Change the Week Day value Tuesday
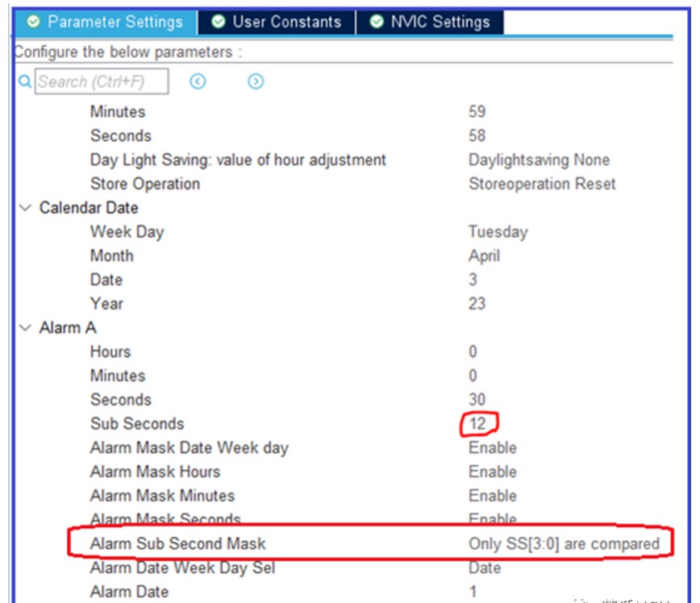Viewport: 700px width, 603px height. (498, 232)
